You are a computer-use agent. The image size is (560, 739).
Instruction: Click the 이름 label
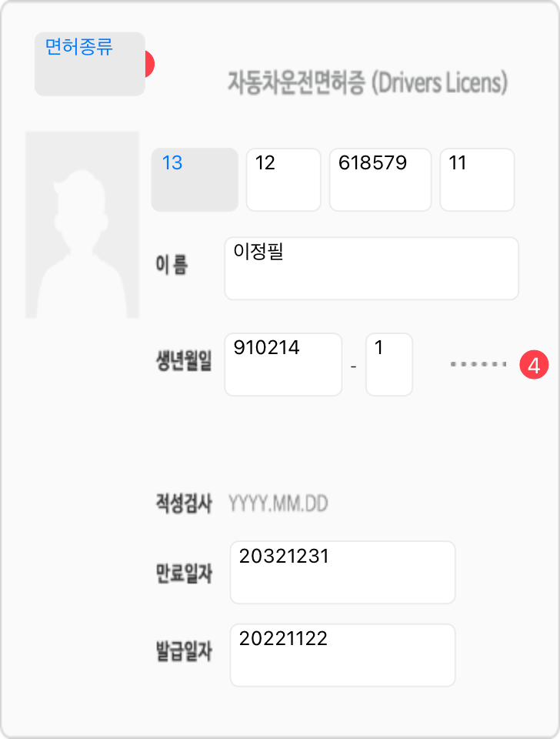pos(172,266)
